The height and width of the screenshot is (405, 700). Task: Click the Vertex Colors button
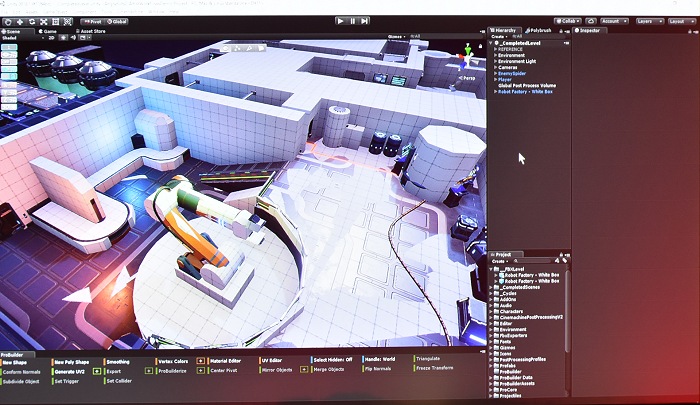tap(173, 361)
